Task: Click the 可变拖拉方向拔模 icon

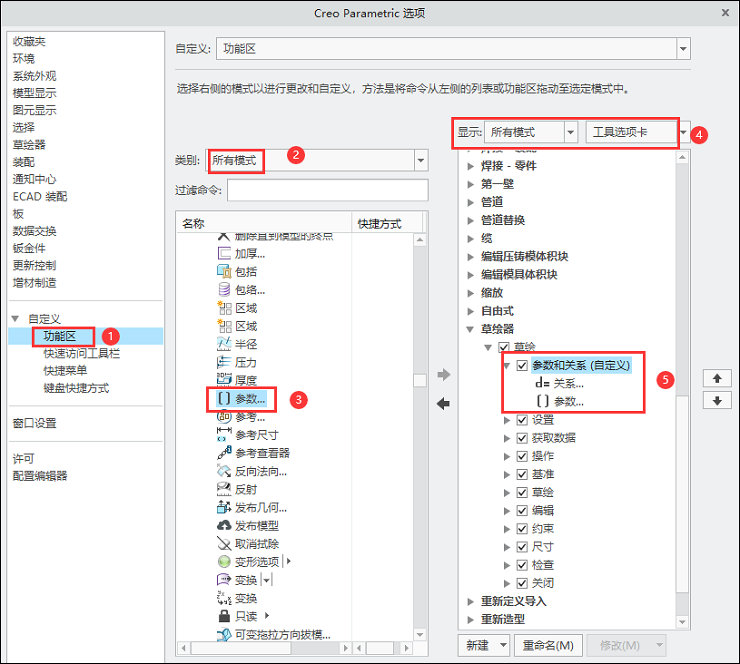Action: pos(224,634)
